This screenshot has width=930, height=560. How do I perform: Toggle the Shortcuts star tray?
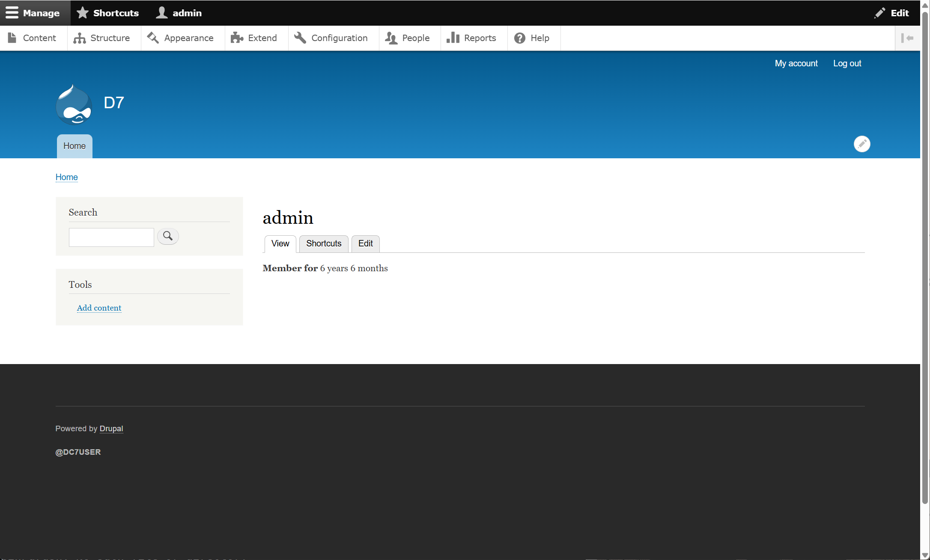click(x=108, y=13)
